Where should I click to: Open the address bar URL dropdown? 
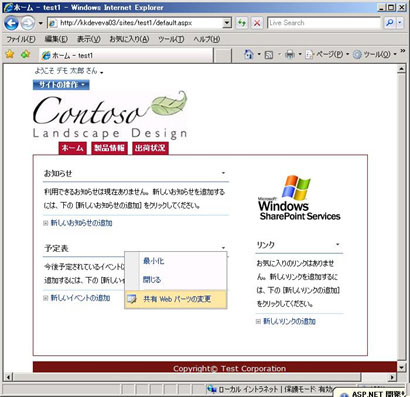pyautogui.click(x=227, y=23)
